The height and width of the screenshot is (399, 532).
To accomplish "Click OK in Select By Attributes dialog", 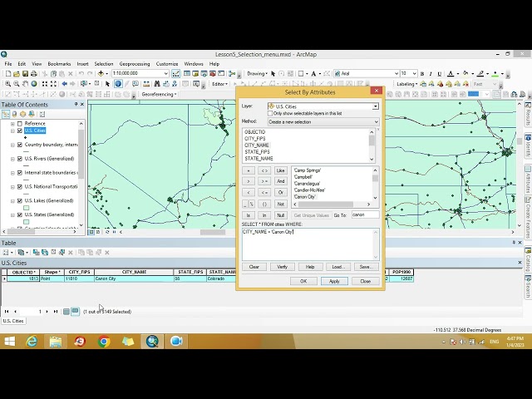I will 303,281.
